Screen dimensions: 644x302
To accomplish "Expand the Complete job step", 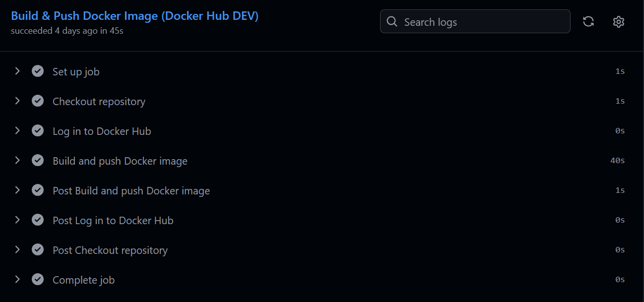I will click(x=18, y=279).
